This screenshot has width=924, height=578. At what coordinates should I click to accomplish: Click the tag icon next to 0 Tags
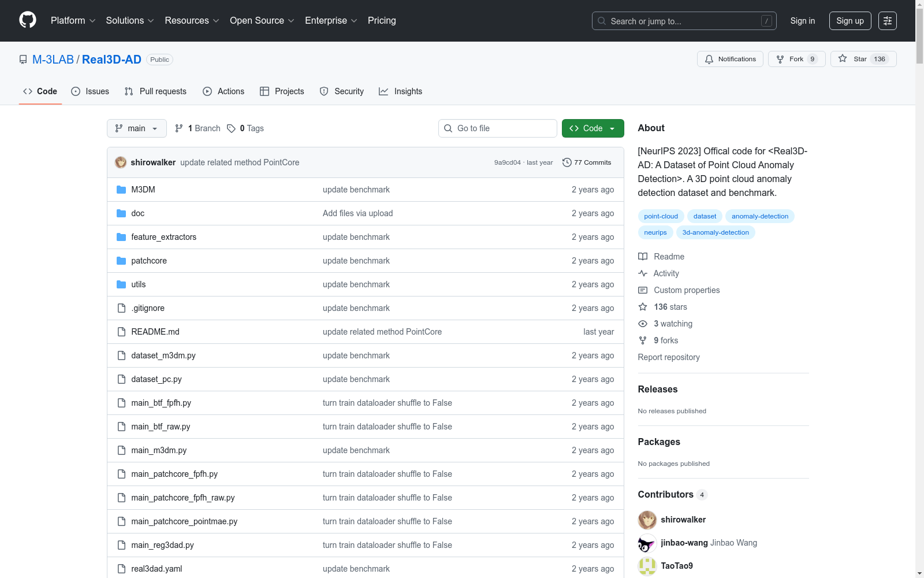[231, 128]
